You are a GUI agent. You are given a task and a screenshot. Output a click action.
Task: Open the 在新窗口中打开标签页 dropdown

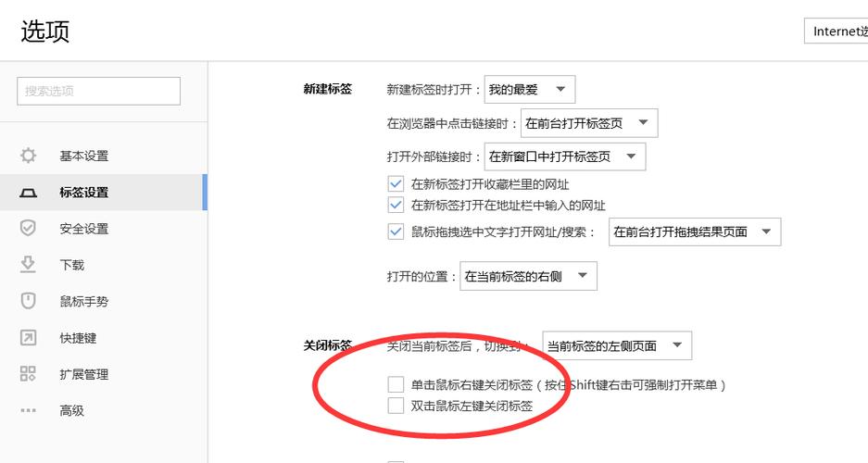[565, 156]
